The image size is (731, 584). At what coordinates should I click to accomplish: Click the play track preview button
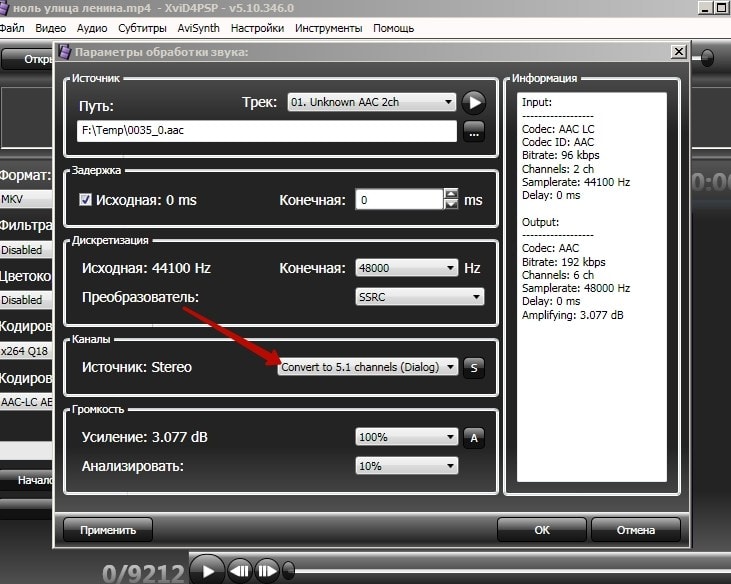click(474, 102)
